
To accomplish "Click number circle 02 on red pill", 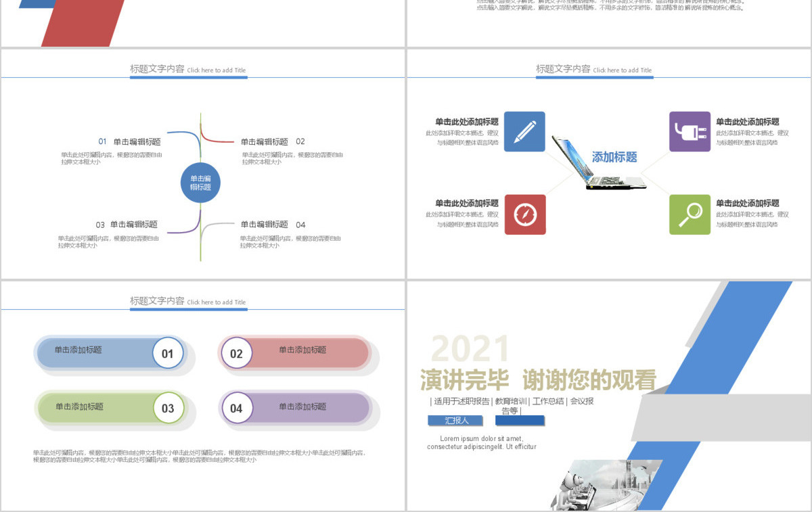I will [236, 353].
